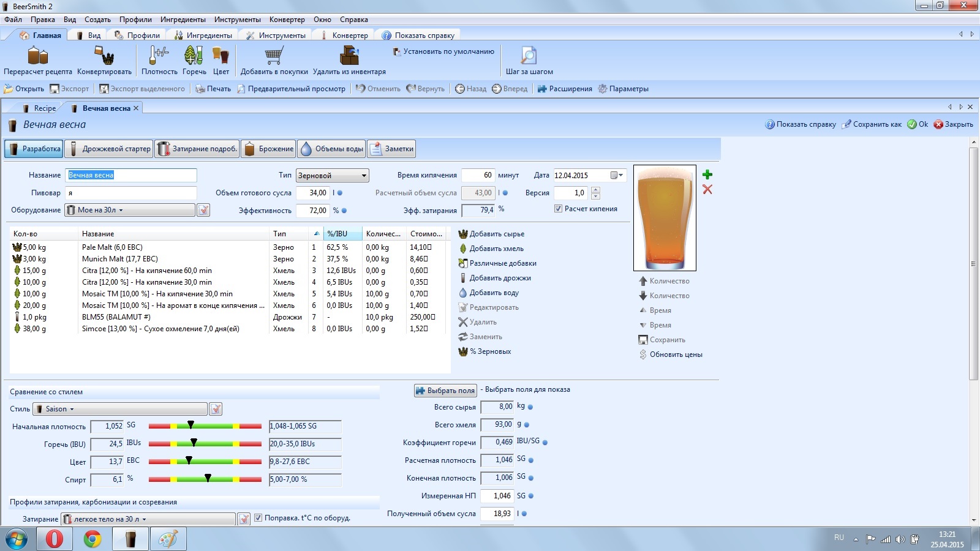
Task: Toggle Поправка t°C по оборуд. checkbox
Action: [258, 518]
